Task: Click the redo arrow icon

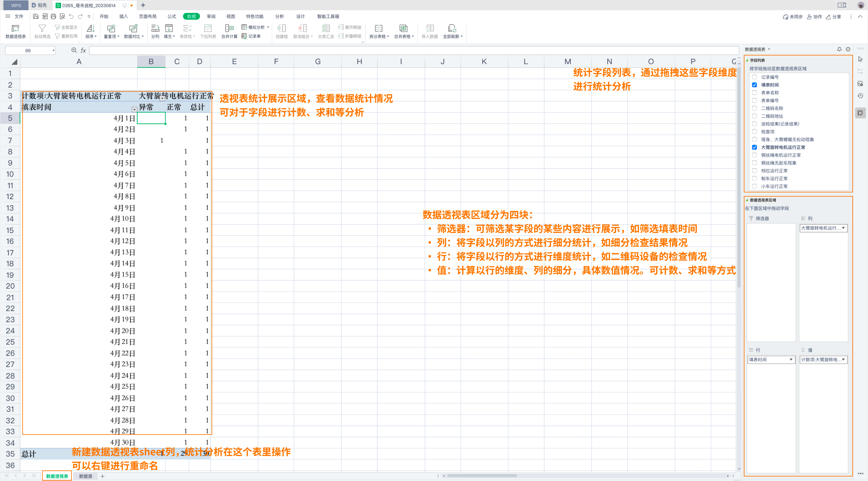Action: pyautogui.click(x=80, y=16)
